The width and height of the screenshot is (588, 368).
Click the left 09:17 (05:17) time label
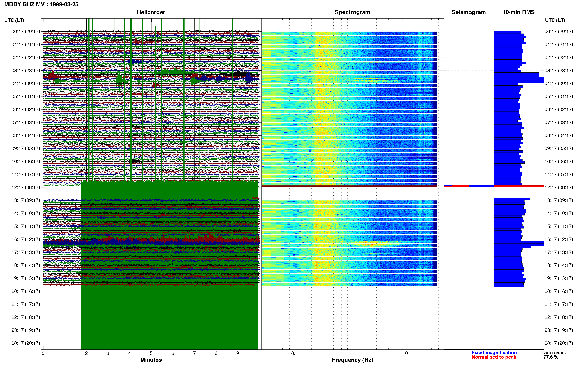pos(26,148)
